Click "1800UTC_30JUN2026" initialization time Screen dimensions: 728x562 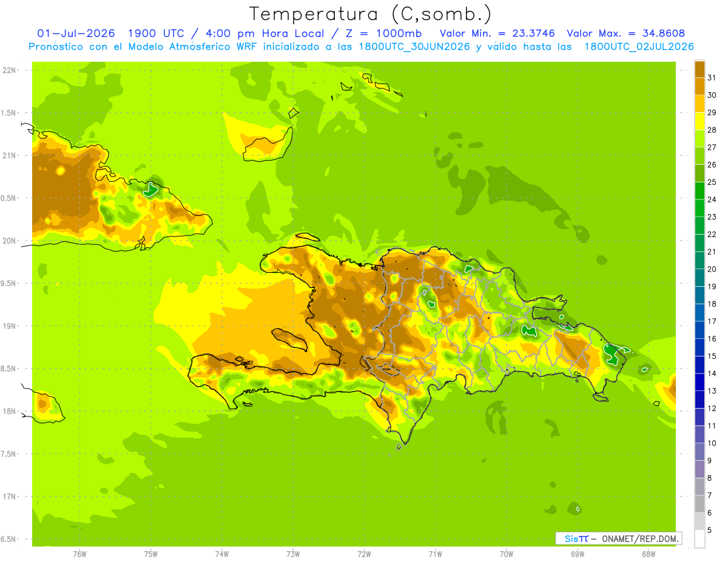(x=414, y=47)
